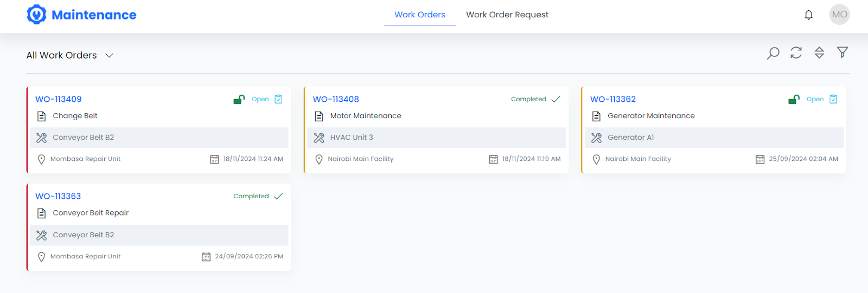Click the chevron next to All Work Orders
The height and width of the screenshot is (293, 868).
pyautogui.click(x=109, y=55)
